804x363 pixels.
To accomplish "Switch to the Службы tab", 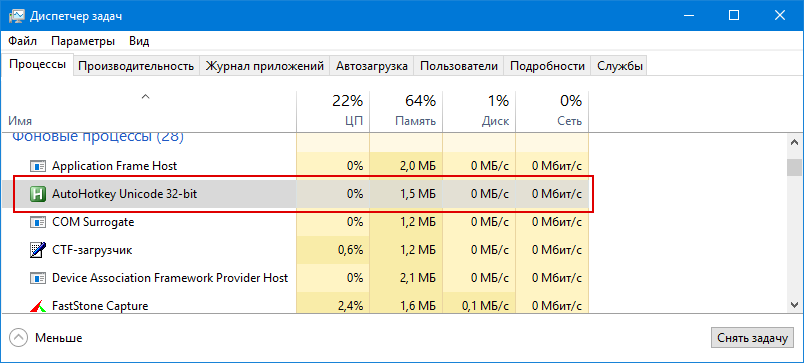I will 620,66.
